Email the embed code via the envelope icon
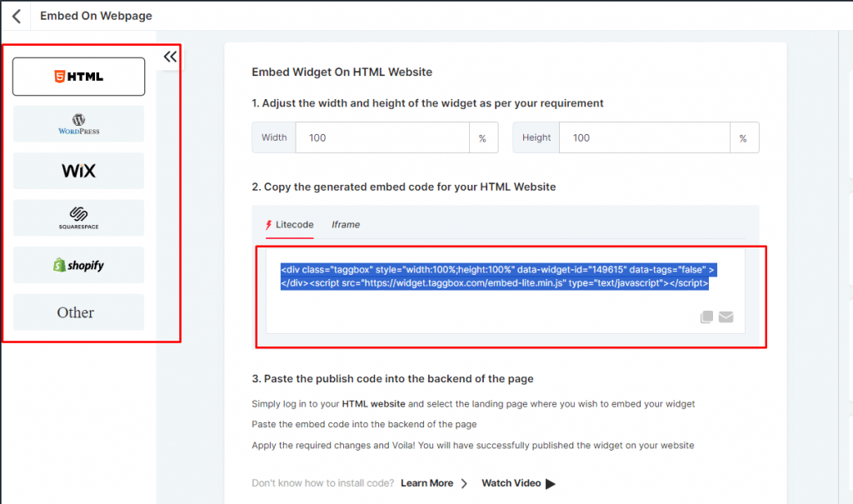 pyautogui.click(x=726, y=317)
